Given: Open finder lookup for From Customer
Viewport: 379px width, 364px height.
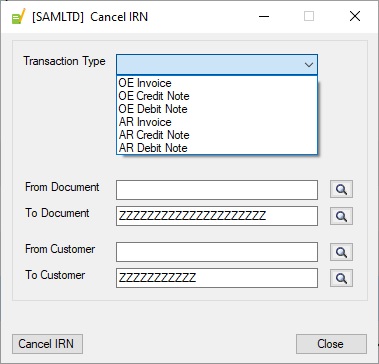Looking at the screenshot, I should 341,252.
